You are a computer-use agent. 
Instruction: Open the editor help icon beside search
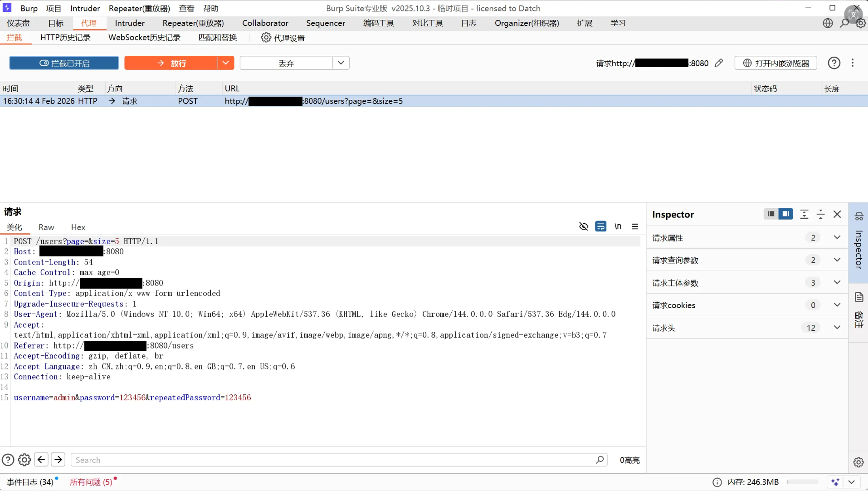8,460
